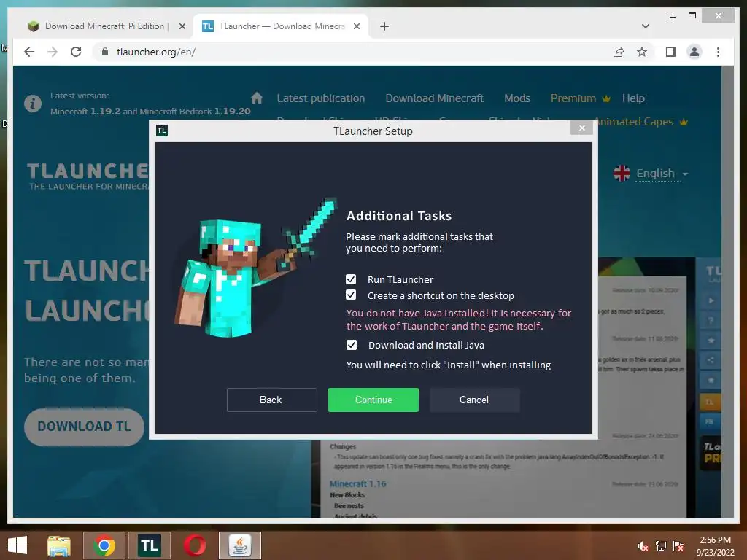Toggle the Run TLauncher checkbox
Image resolution: width=747 pixels, height=560 pixels.
click(351, 279)
